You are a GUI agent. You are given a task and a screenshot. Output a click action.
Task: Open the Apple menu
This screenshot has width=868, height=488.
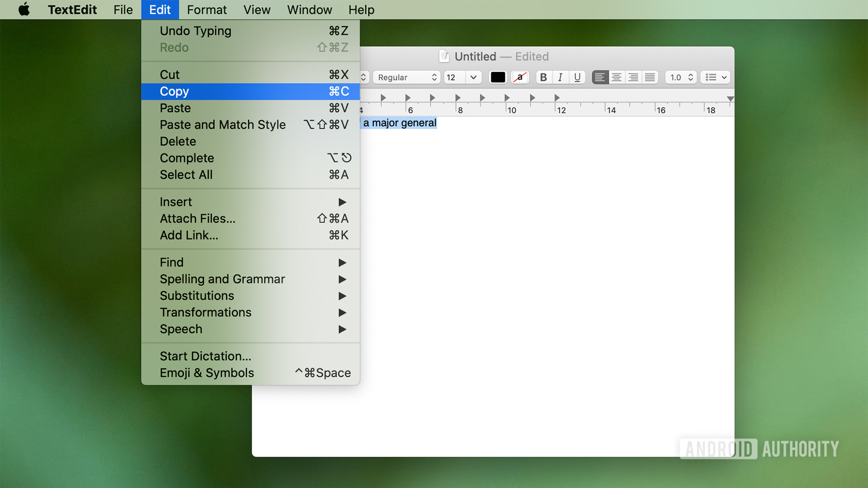24,9
